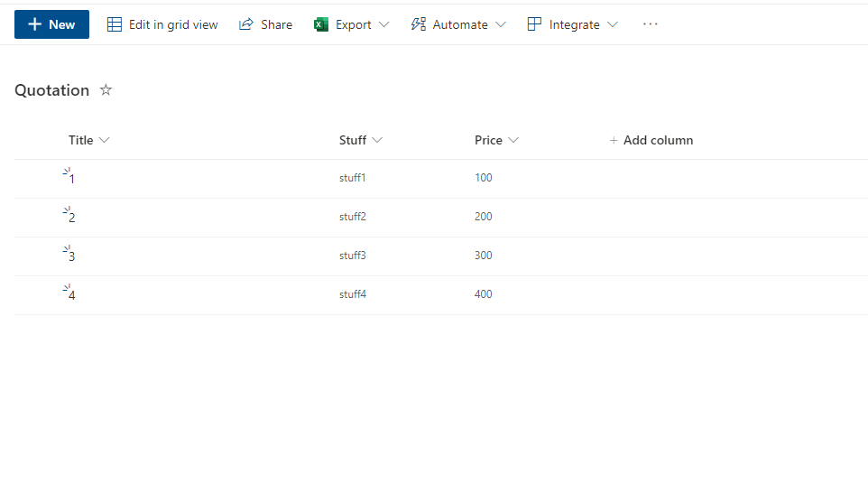Click the Share arrow icon

tap(245, 24)
